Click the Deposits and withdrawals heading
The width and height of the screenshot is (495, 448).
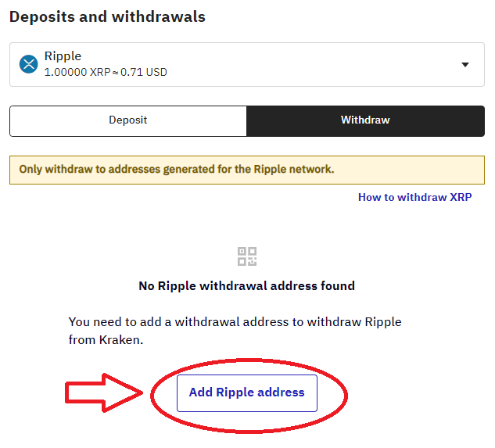point(107,16)
